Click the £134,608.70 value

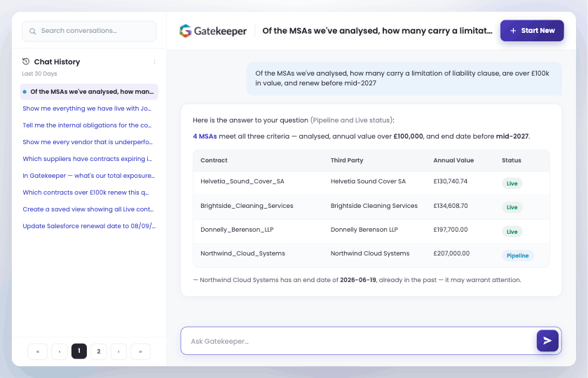click(451, 206)
